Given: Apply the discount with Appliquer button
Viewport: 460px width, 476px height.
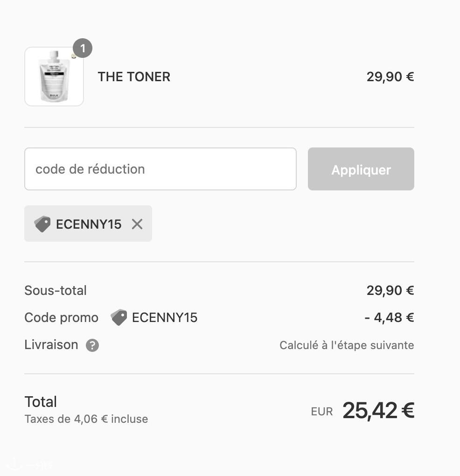Looking at the screenshot, I should [361, 169].
